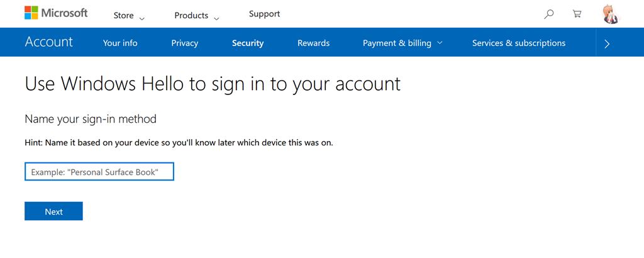Open the Services & subscriptions tab
644x258 pixels.
coord(519,43)
